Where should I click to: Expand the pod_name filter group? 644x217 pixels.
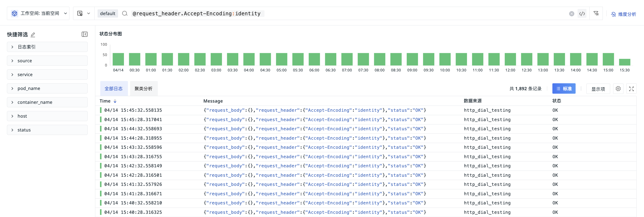(x=47, y=88)
